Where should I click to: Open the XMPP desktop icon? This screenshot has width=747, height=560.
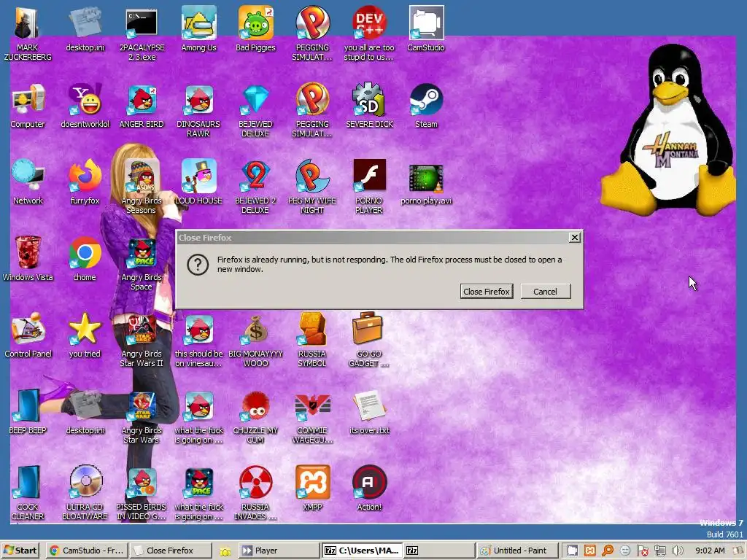(312, 489)
